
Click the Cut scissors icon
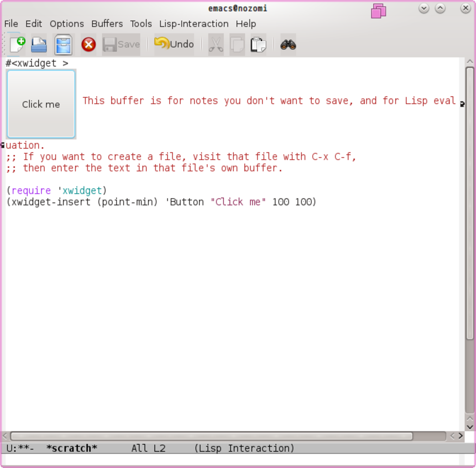[x=216, y=45]
